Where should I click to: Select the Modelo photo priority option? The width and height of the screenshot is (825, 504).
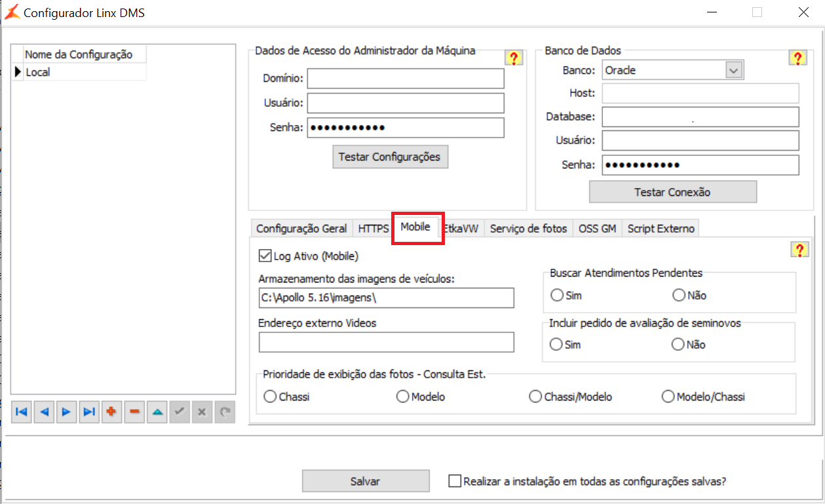[403, 397]
